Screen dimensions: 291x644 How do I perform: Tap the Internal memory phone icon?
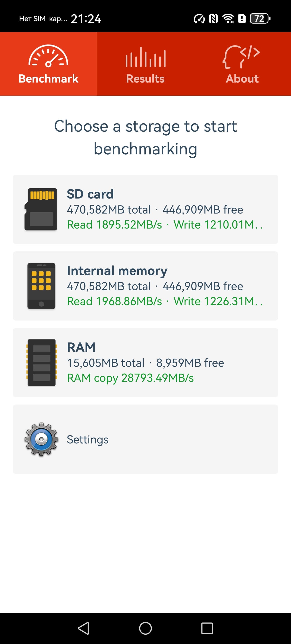pos(41,286)
